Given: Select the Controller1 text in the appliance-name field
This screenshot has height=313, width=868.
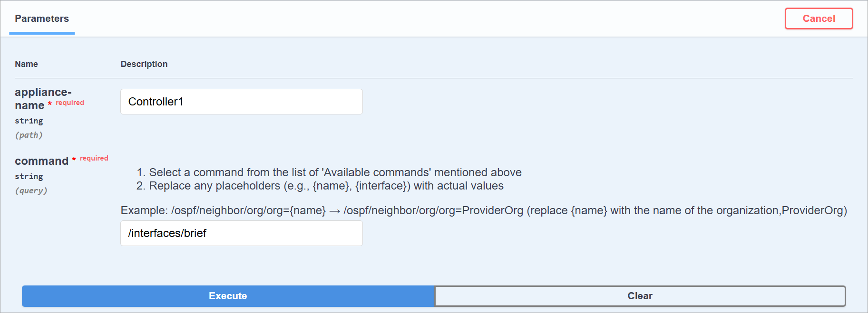Looking at the screenshot, I should (x=156, y=102).
